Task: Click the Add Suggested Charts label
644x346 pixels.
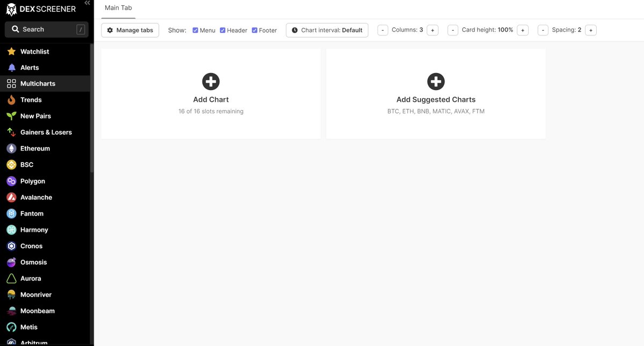Action: (436, 99)
